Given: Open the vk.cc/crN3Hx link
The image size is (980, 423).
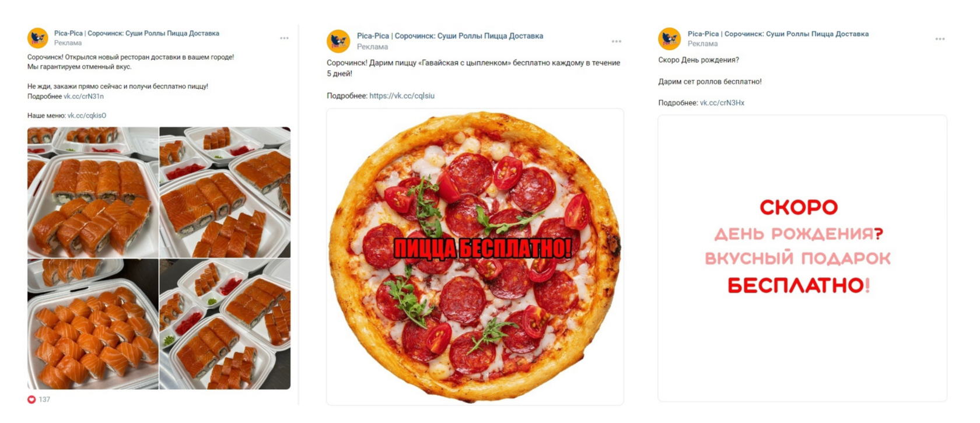Looking at the screenshot, I should click(722, 103).
